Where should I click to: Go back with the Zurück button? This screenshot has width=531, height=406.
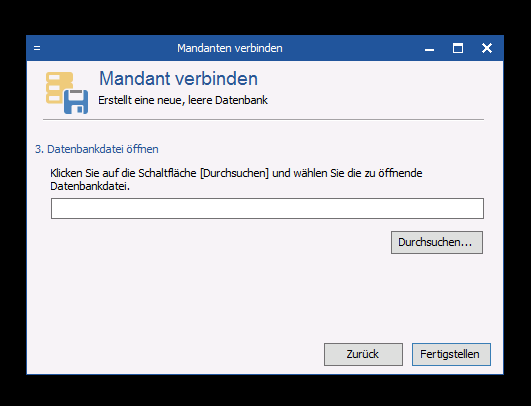[363, 355]
